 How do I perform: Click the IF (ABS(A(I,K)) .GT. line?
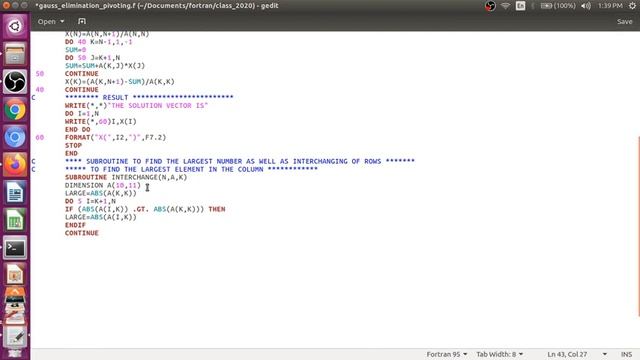tap(145, 209)
